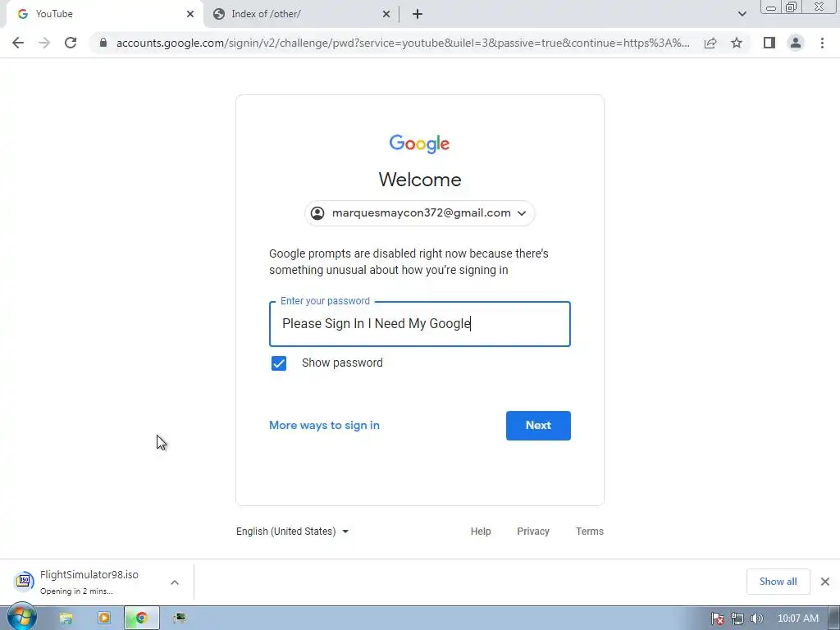
Task: Open the fourth taskbar application icon
Action: (x=180, y=619)
